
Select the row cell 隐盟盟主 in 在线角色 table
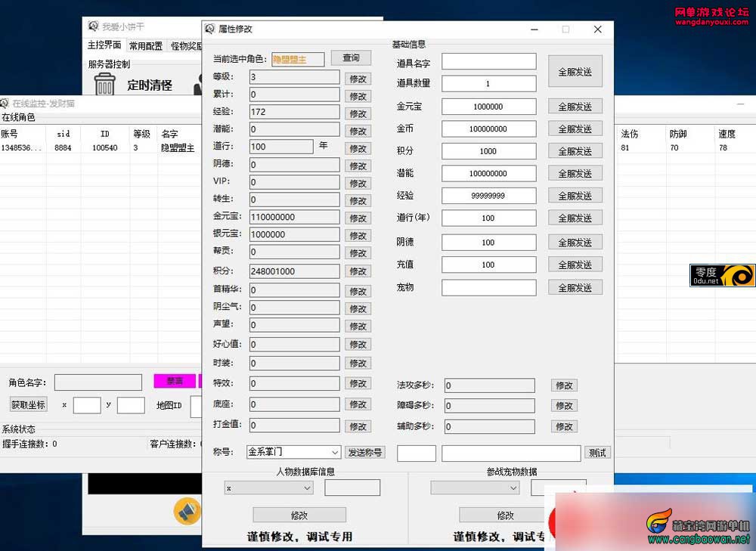click(x=178, y=148)
